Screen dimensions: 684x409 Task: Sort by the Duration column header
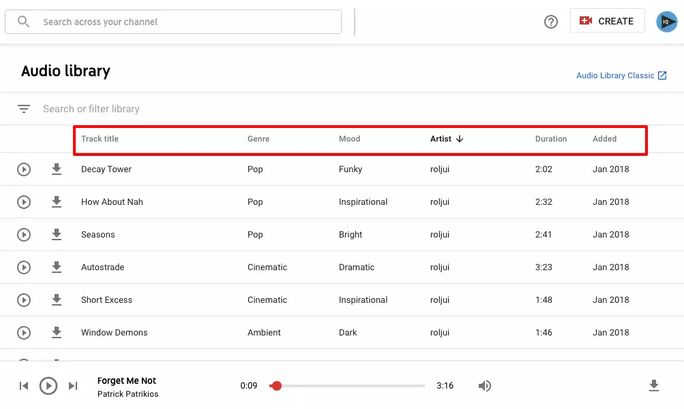point(551,139)
